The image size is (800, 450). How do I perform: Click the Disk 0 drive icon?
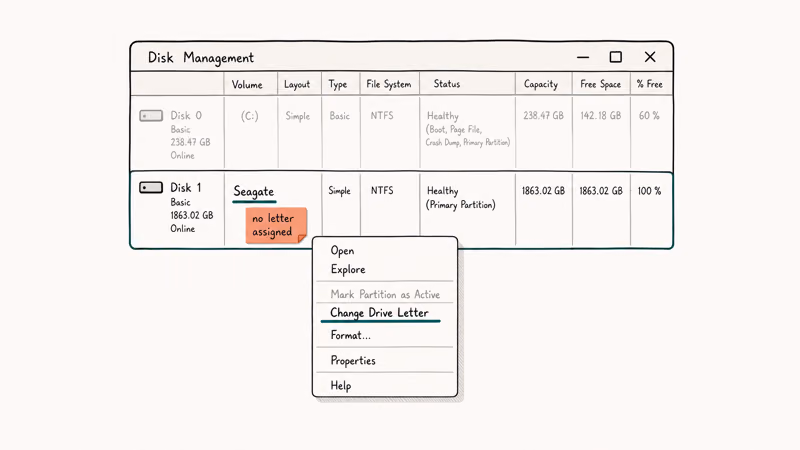tap(151, 116)
